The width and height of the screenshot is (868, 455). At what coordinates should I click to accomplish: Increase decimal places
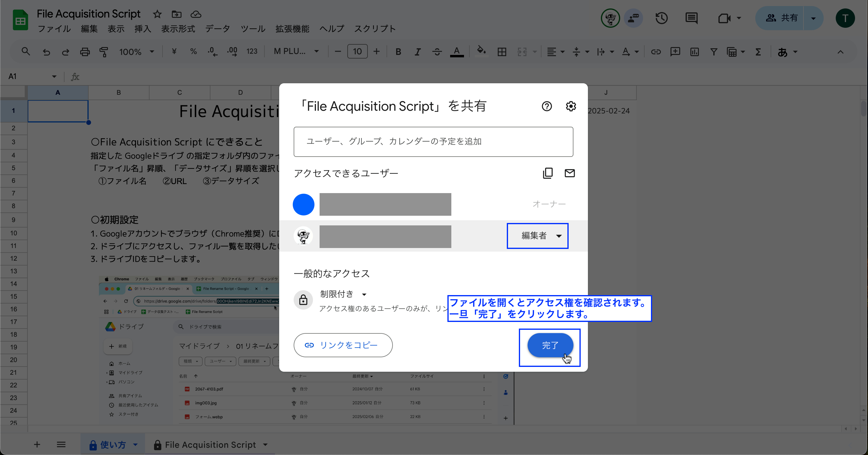tap(232, 52)
